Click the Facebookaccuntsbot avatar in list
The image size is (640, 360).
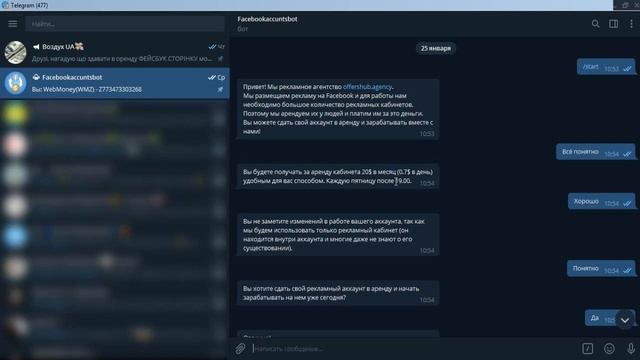(15, 83)
